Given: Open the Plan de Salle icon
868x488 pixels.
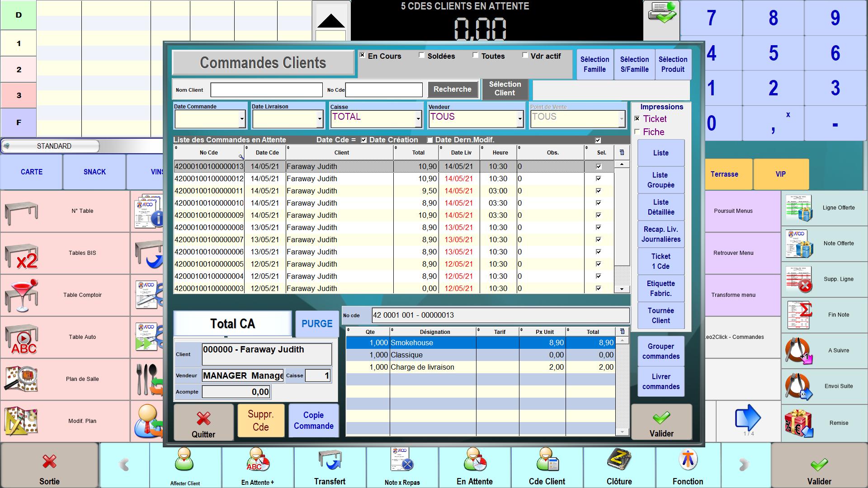Looking at the screenshot, I should 21,379.
